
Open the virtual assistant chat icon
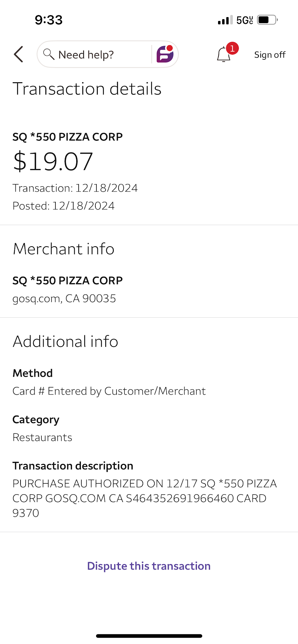tap(165, 54)
